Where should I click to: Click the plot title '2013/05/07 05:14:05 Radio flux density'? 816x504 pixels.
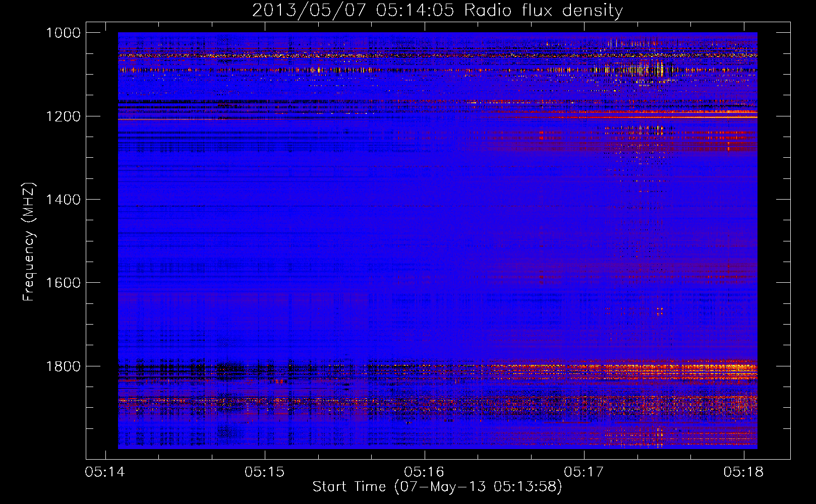(x=437, y=10)
